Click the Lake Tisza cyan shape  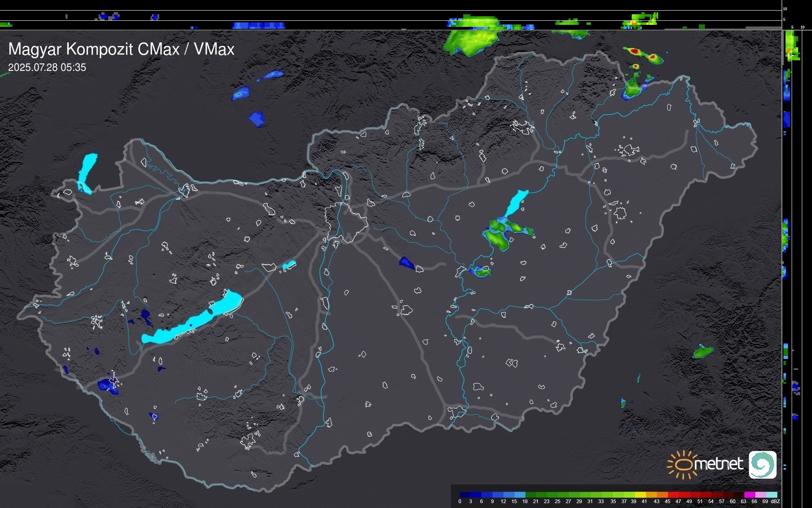tap(516, 203)
